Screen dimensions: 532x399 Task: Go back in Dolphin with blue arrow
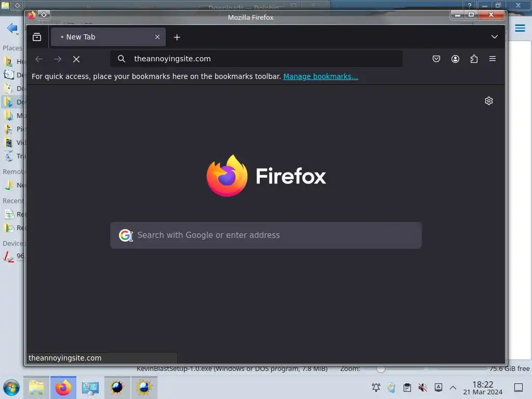pos(12,29)
